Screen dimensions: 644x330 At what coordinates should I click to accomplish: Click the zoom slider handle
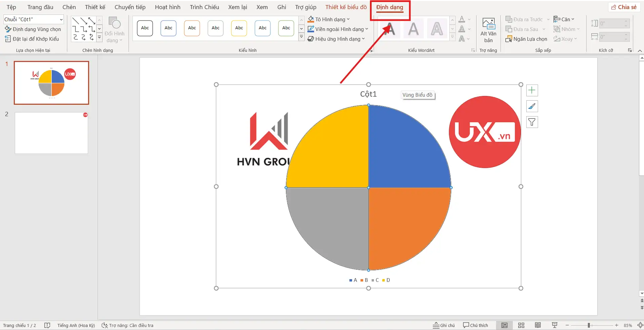click(x=589, y=325)
